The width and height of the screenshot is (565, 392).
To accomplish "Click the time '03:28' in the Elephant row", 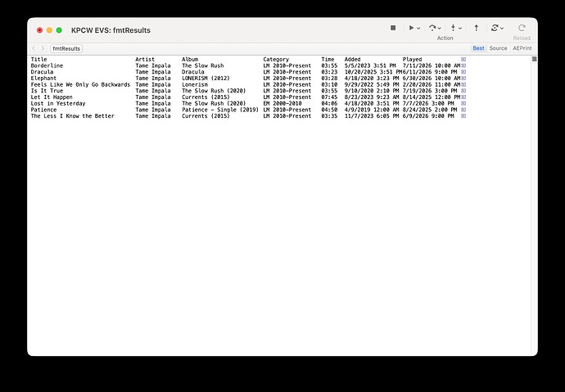I will 329,78.
